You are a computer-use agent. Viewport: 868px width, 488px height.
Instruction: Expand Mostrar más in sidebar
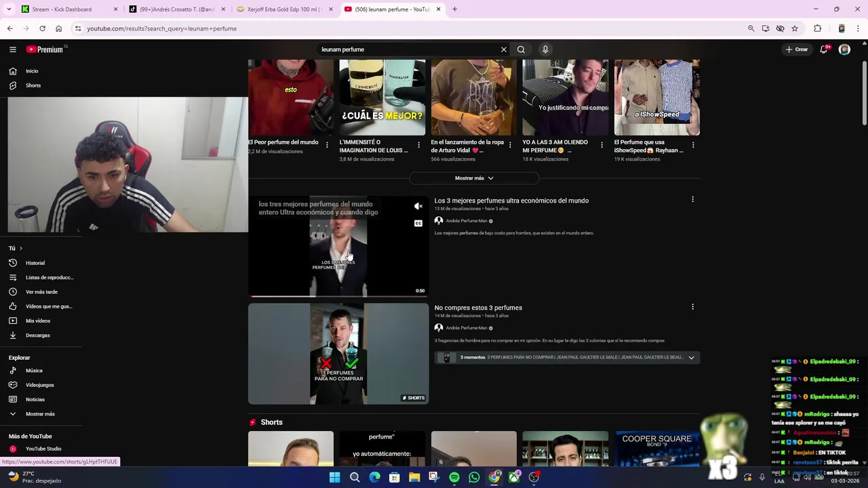tap(41, 414)
